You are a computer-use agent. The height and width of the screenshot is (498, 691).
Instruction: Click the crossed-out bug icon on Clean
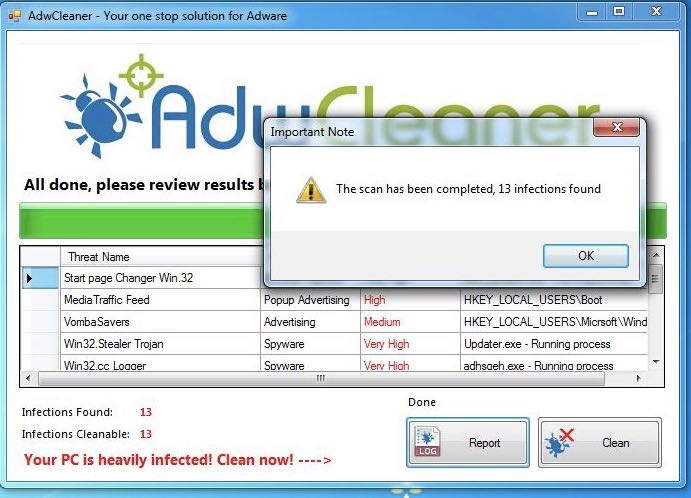[x=559, y=442]
